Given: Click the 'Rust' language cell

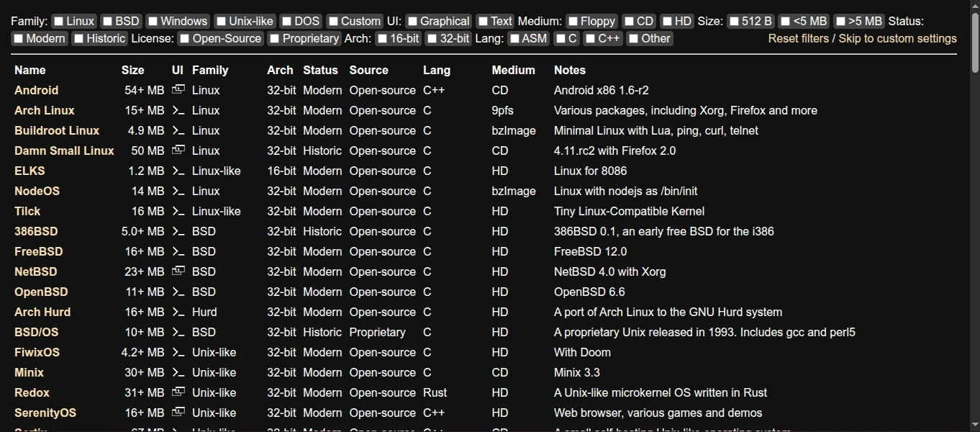Looking at the screenshot, I should [435, 392].
